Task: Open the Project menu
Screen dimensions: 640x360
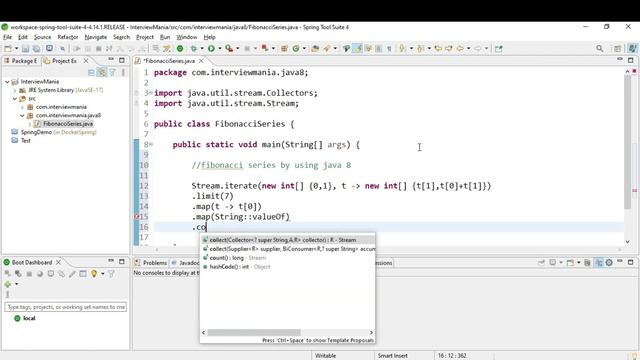Action: pos(145,37)
